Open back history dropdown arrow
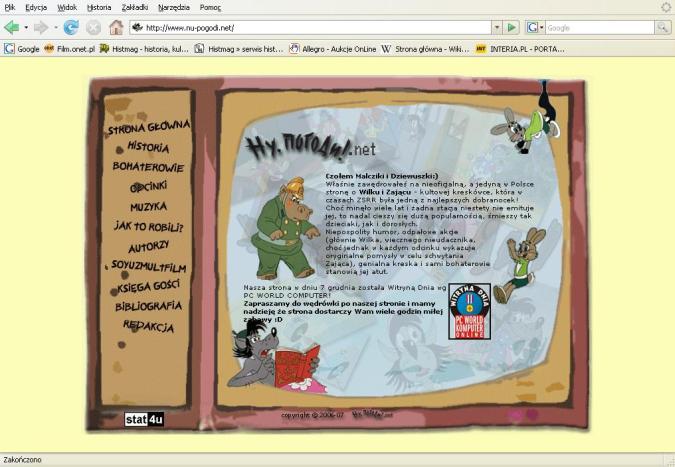This screenshot has width=675, height=467. 26,28
